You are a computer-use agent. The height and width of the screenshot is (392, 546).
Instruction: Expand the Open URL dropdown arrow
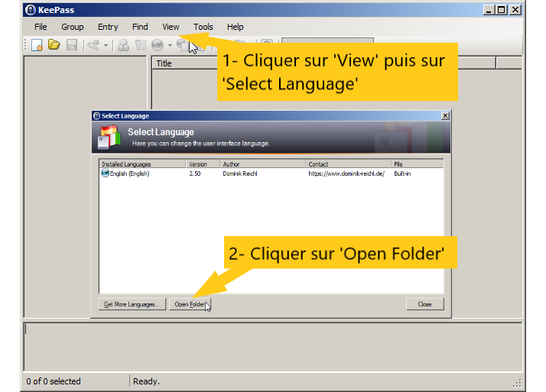(x=170, y=45)
